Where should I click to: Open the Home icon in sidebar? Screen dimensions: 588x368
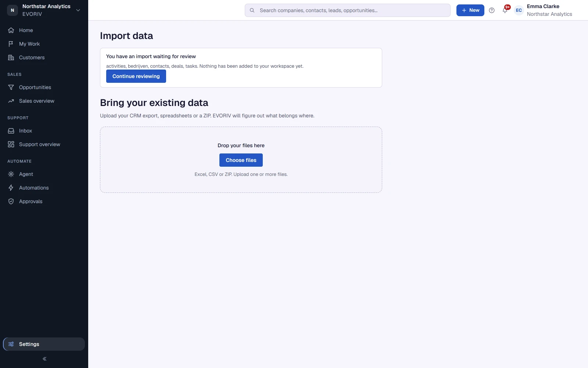tap(11, 30)
